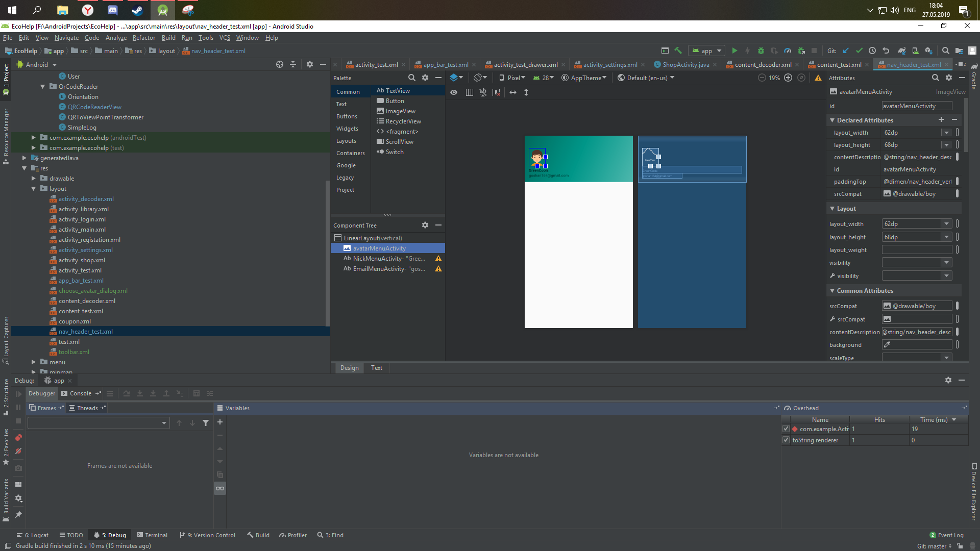Open the Refactor menu item
Viewport: 980px width, 551px height.
pos(144,37)
